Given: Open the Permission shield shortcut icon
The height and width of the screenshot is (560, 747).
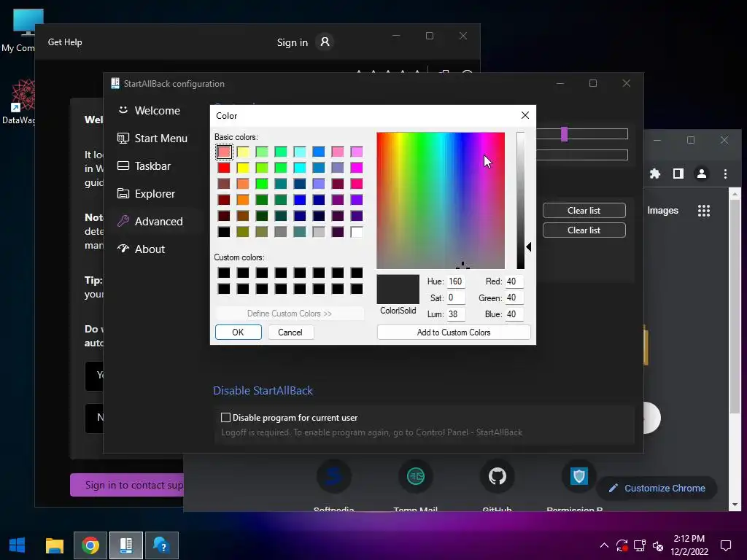Looking at the screenshot, I should 578,476.
